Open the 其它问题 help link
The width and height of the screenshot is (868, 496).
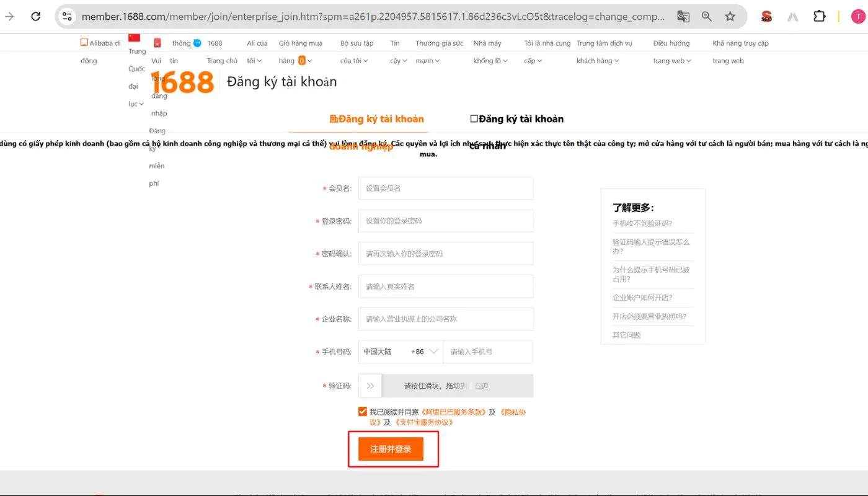[x=627, y=335]
